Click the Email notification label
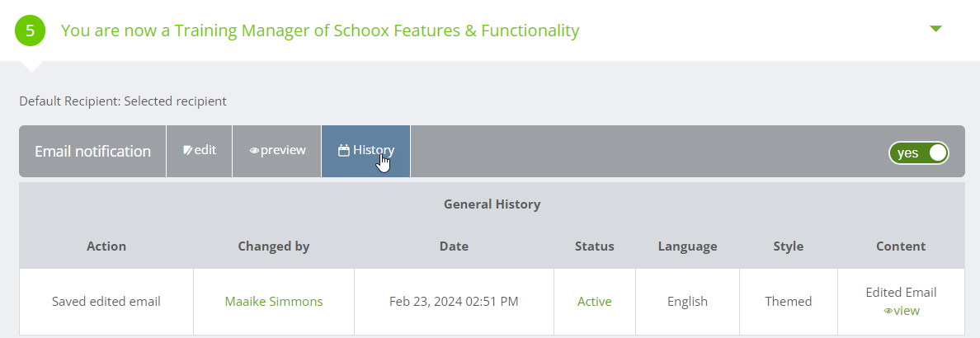This screenshot has height=338, width=980. [x=92, y=152]
